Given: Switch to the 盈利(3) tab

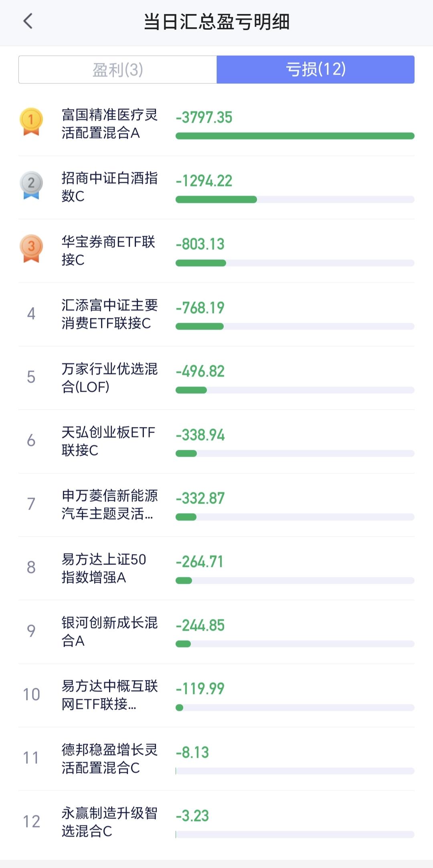Looking at the screenshot, I should point(117,70).
